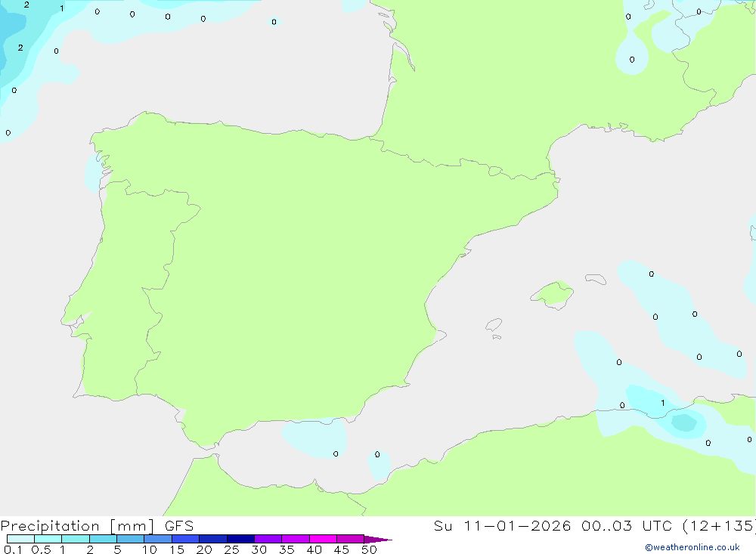Select the 2–5 mm legend color box
Image resolution: width=756 pixels, height=554 pixels.
point(103,539)
